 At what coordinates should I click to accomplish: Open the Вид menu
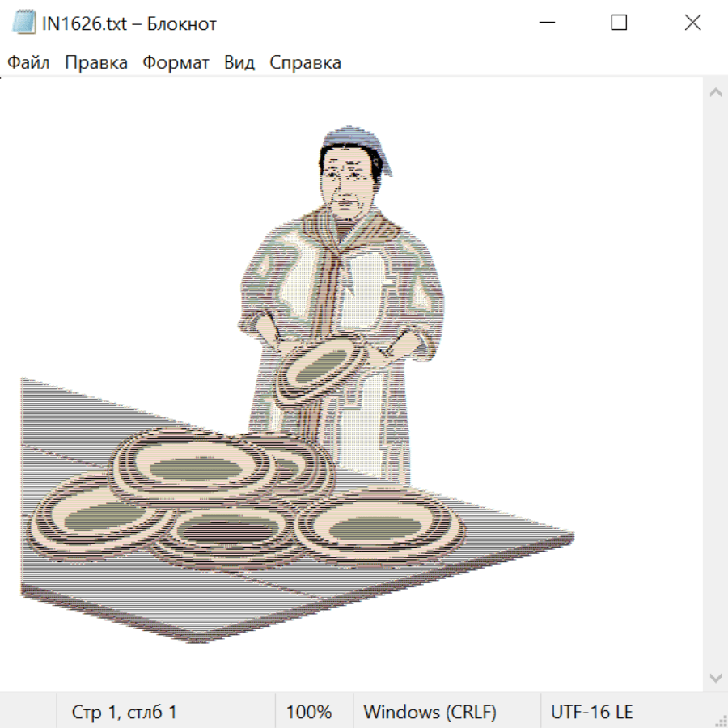[239, 63]
